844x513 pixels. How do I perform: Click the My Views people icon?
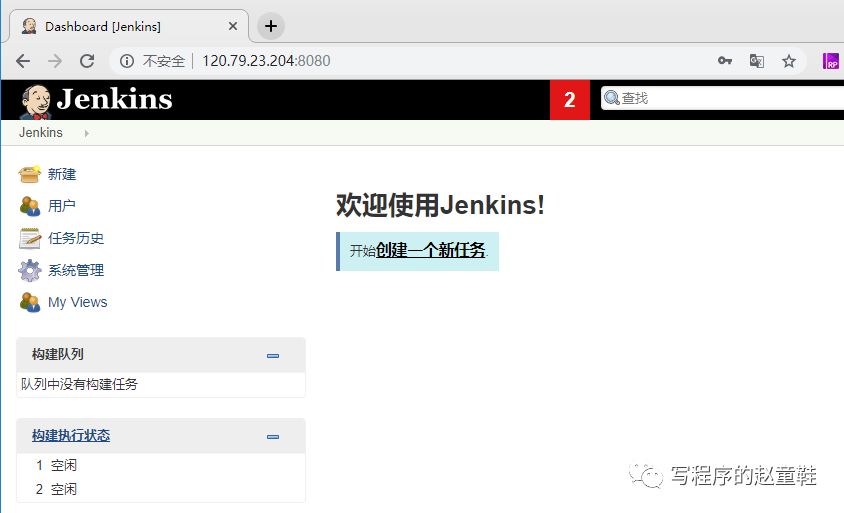[30, 302]
